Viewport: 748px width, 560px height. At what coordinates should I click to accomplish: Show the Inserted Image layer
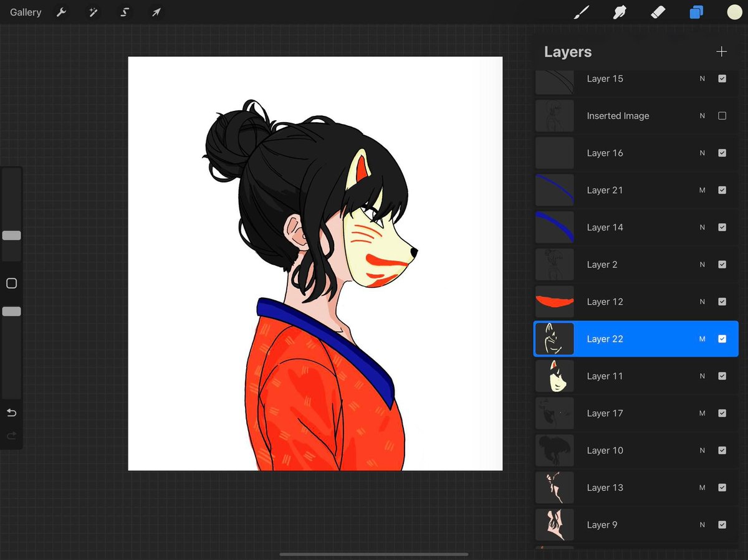[722, 116]
